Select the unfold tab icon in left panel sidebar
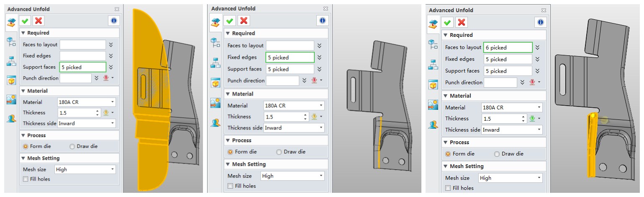644x197 pixels. (x=11, y=23)
